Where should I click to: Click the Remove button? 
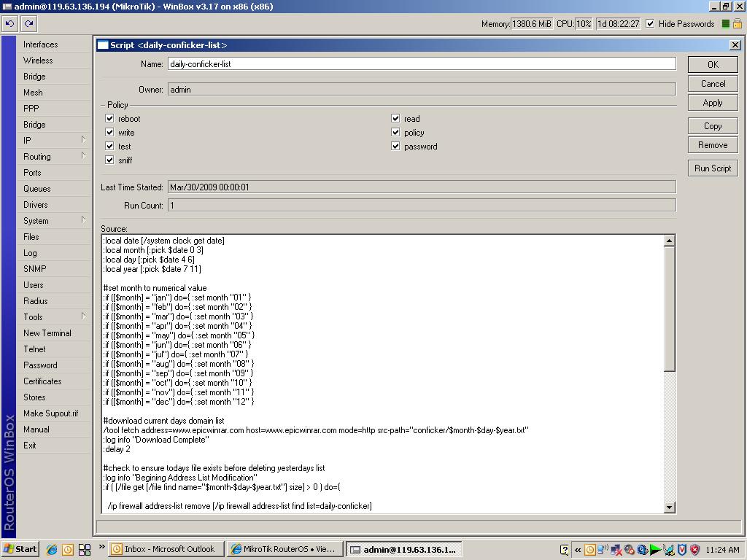click(x=713, y=145)
